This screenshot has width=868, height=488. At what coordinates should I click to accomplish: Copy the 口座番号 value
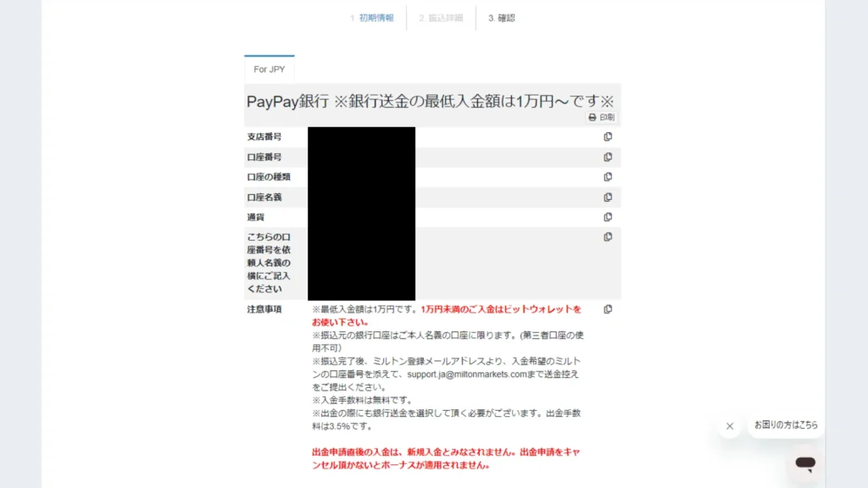point(608,157)
